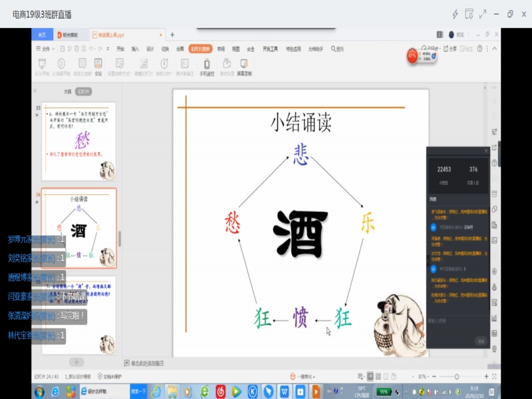Close the live chat panel with X
The width and height of the screenshot is (532, 399).
point(486,151)
